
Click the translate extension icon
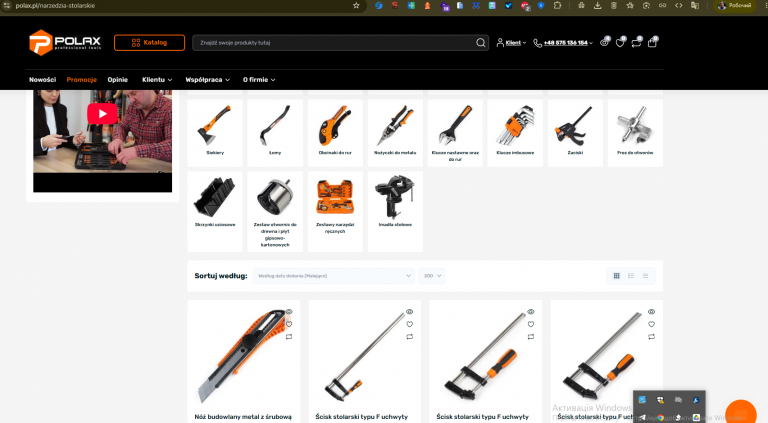click(695, 5)
